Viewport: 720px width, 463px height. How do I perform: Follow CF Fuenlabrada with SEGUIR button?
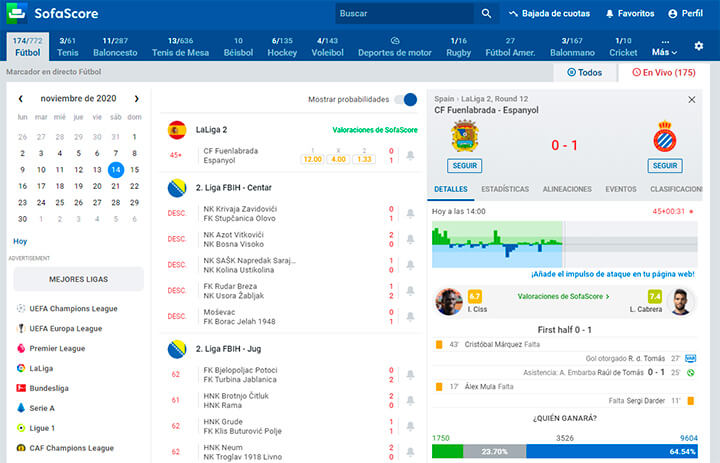(x=465, y=166)
